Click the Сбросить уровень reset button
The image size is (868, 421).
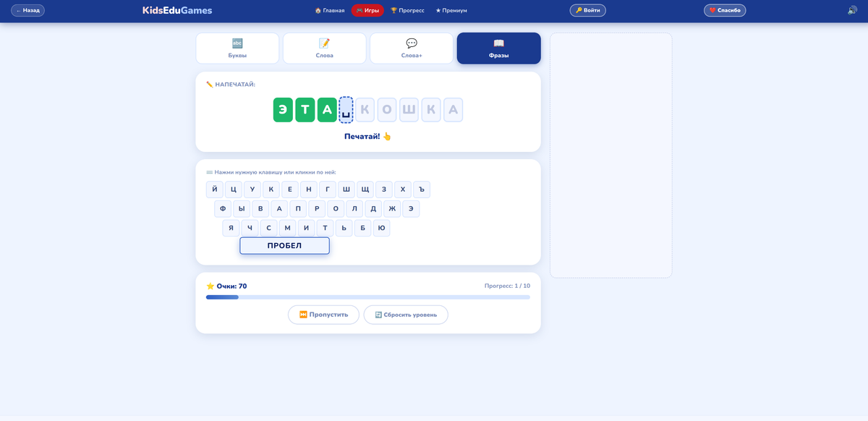coord(406,315)
